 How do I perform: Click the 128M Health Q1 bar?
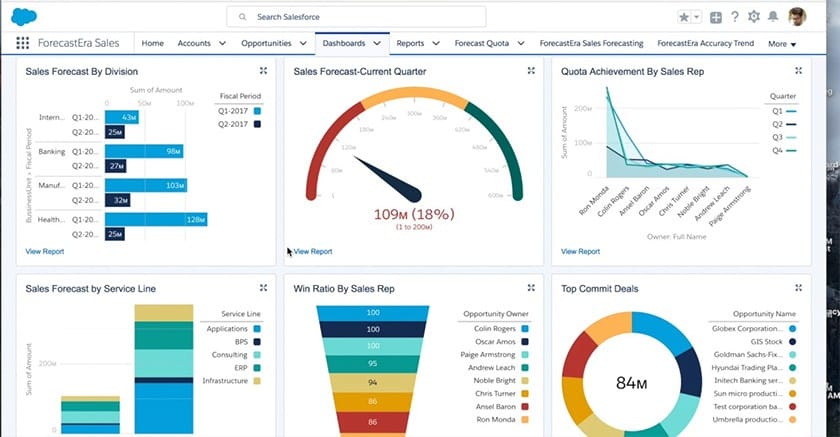(x=156, y=220)
